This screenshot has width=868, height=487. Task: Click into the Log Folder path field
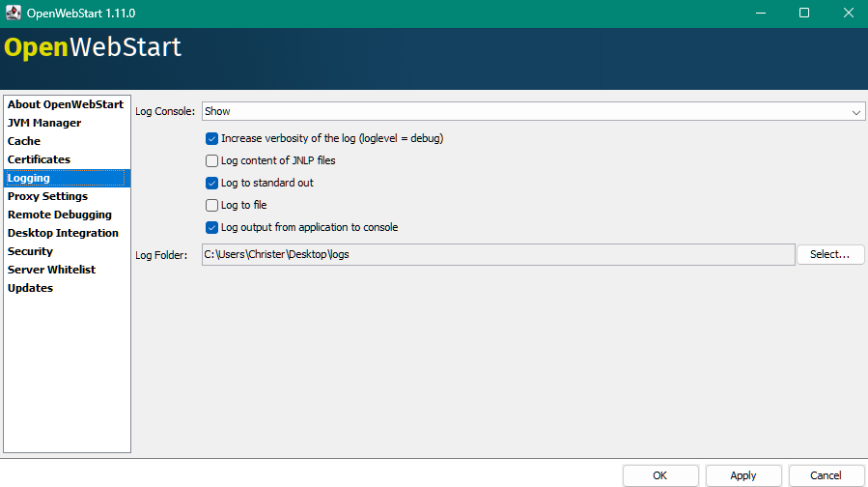tap(498, 254)
